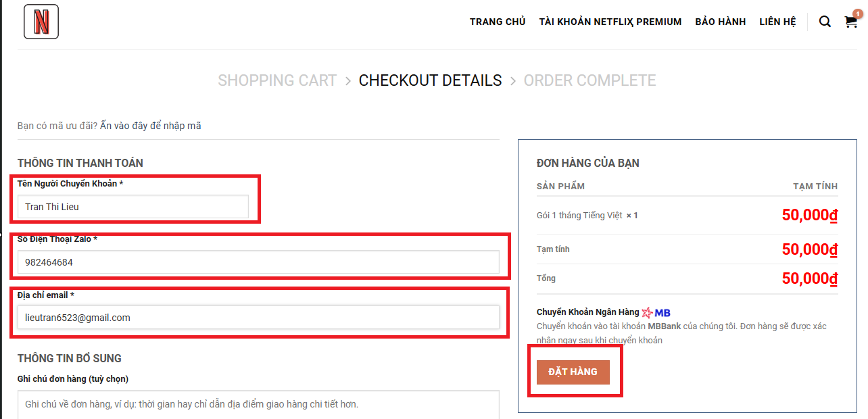
Task: Select the Chuyển Khoản Ngân Hàng payment label
Action: point(587,312)
